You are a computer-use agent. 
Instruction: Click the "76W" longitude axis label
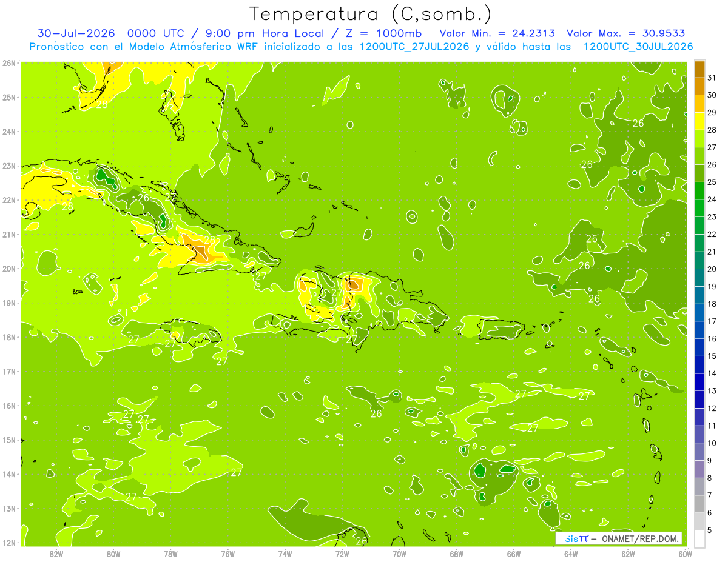[x=228, y=554]
